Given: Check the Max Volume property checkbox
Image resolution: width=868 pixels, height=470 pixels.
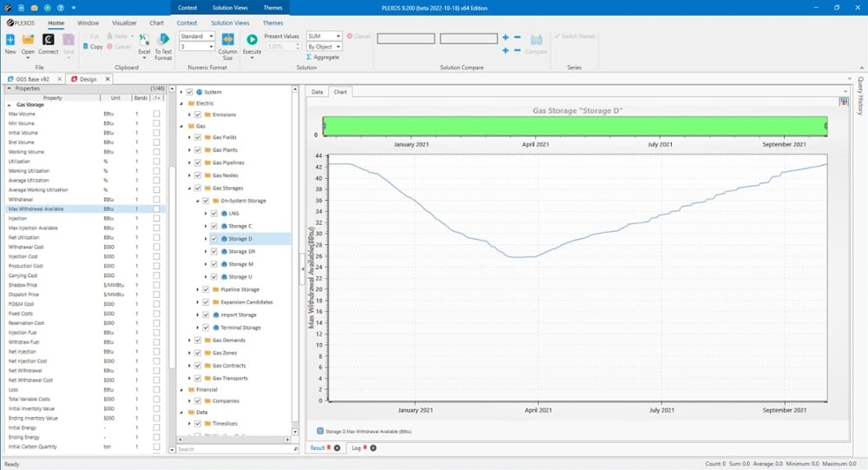Looking at the screenshot, I should [156, 114].
